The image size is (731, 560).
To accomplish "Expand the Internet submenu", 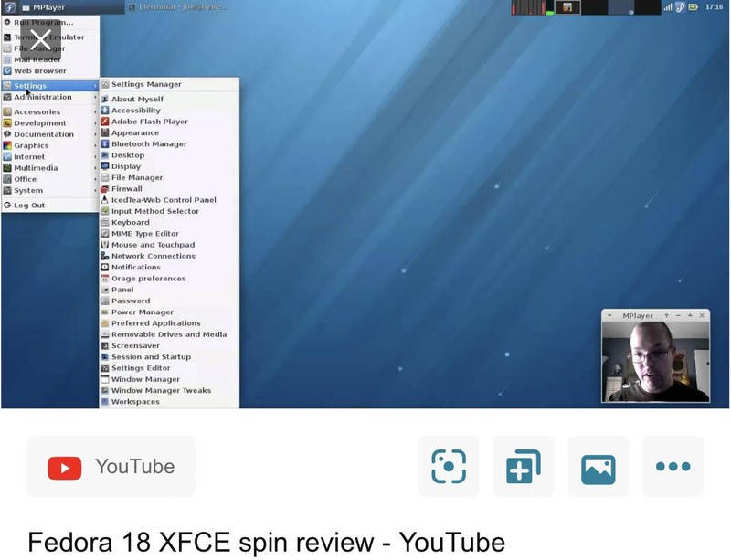I will point(50,156).
